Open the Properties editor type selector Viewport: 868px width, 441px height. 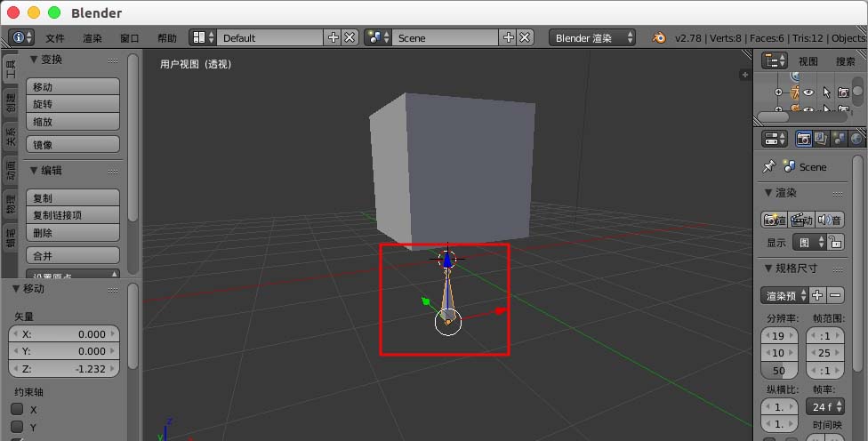coord(774,139)
